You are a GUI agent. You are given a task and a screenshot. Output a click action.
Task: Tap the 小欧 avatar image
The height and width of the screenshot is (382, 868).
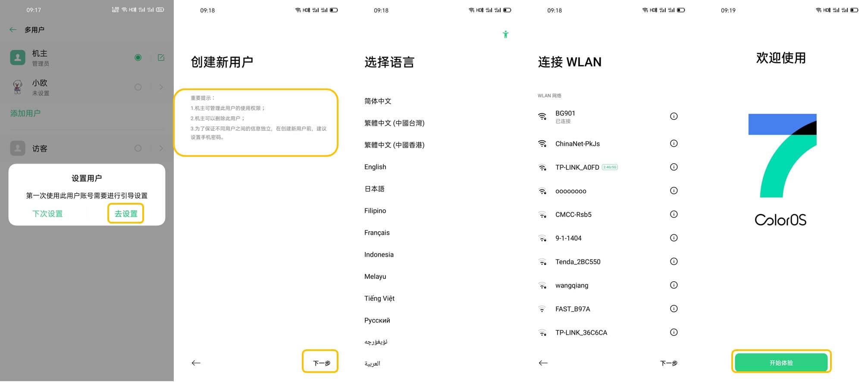(x=18, y=87)
